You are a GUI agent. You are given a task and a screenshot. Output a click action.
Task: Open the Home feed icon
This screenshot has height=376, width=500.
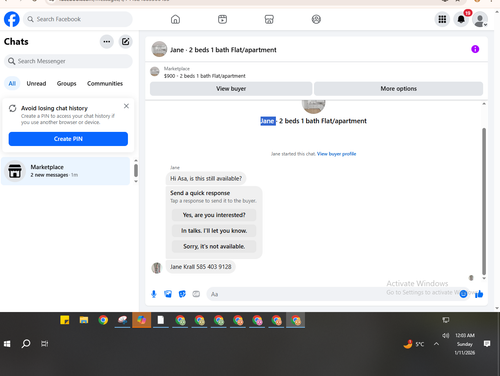pyautogui.click(x=175, y=19)
